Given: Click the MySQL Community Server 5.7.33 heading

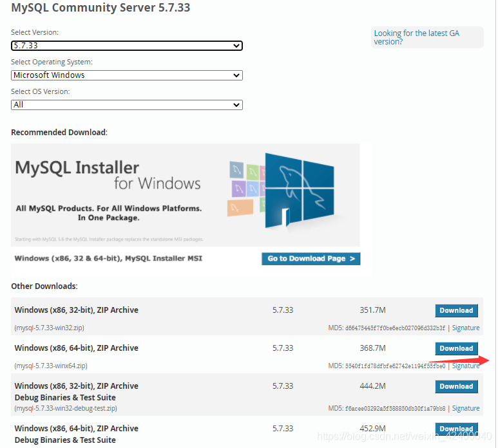Looking at the screenshot, I should [101, 8].
